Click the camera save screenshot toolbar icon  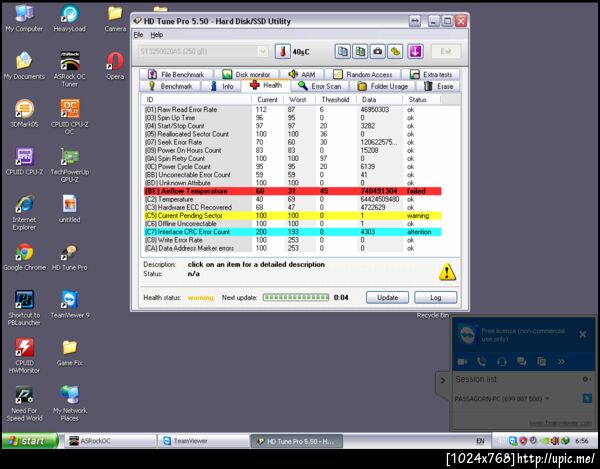point(378,51)
